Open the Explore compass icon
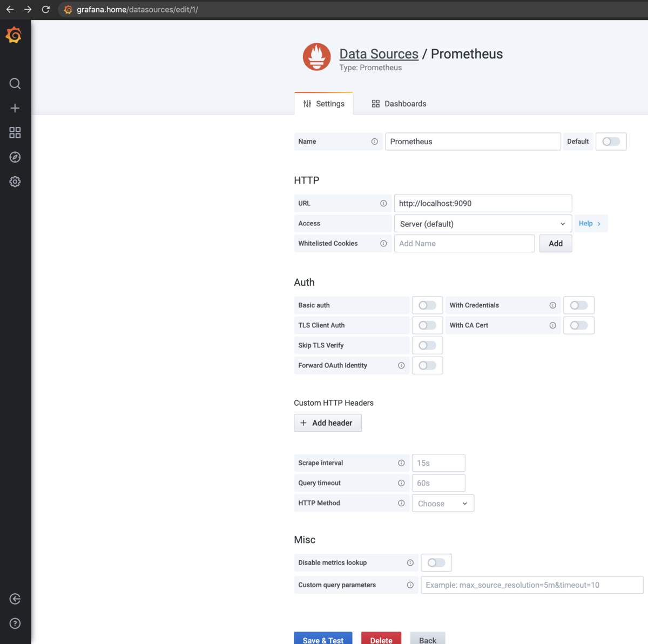Image resolution: width=648 pixels, height=644 pixels. pos(15,157)
